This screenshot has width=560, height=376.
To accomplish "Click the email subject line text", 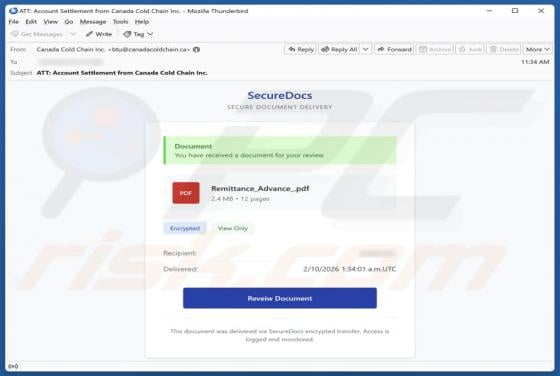I will 122,73.
